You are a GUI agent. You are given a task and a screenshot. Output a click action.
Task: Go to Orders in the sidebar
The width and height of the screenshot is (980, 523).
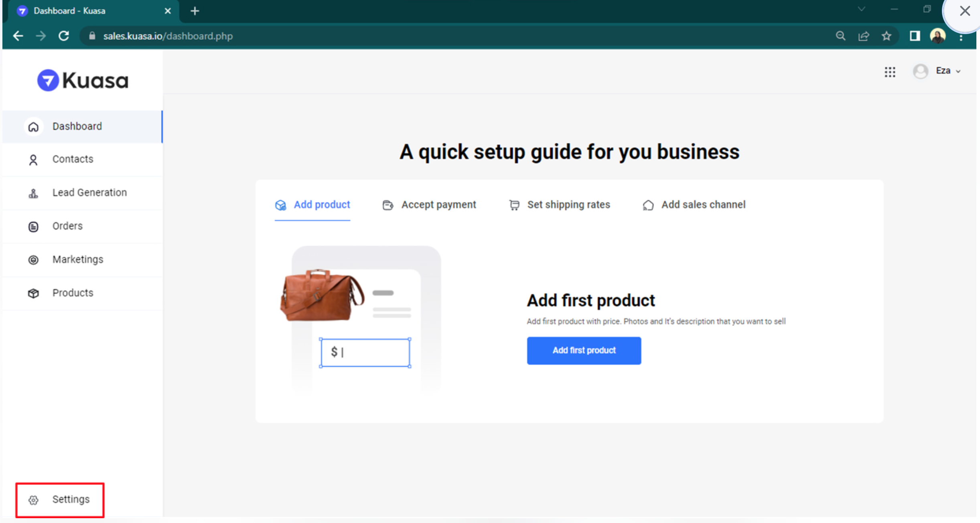[82, 226]
